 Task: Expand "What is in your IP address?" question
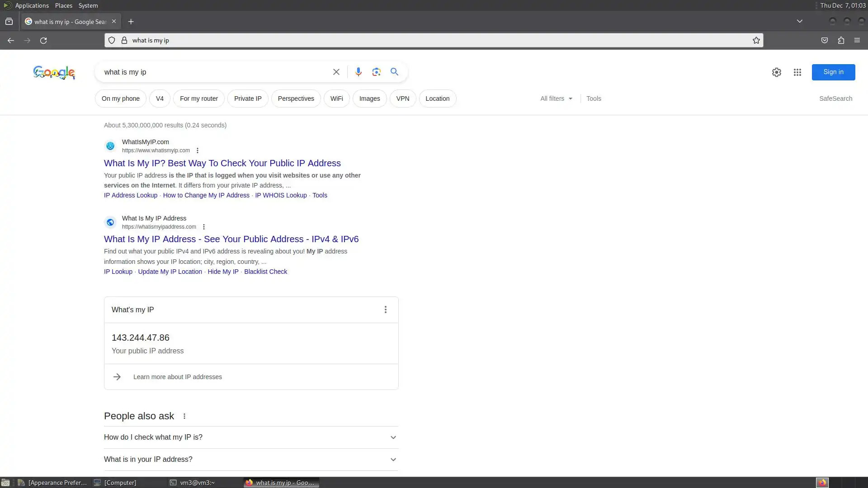pos(251,459)
